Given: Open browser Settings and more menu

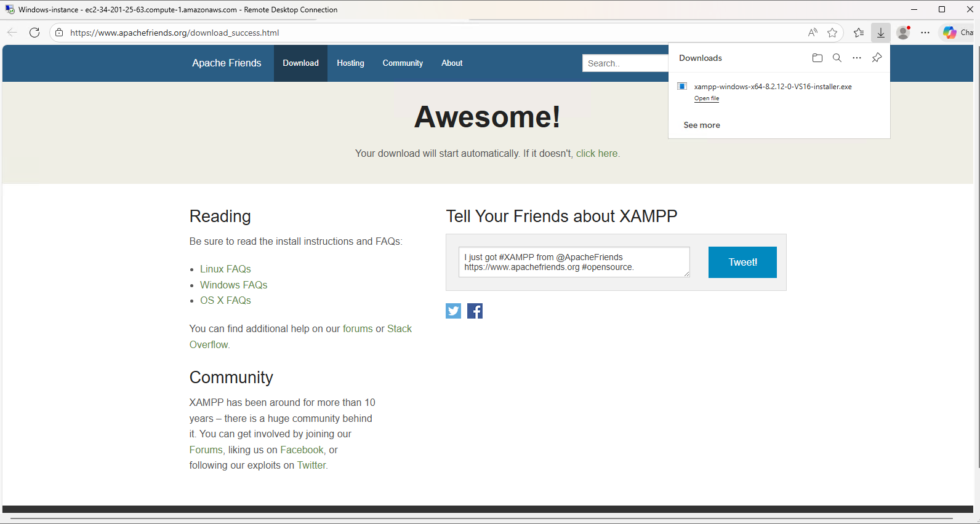Looking at the screenshot, I should [x=925, y=33].
